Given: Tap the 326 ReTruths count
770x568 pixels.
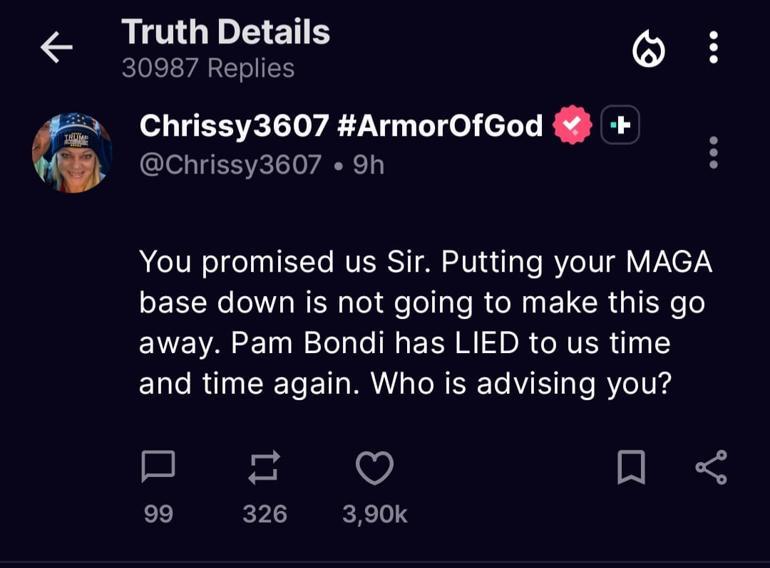Looking at the screenshot, I should pyautogui.click(x=265, y=514).
